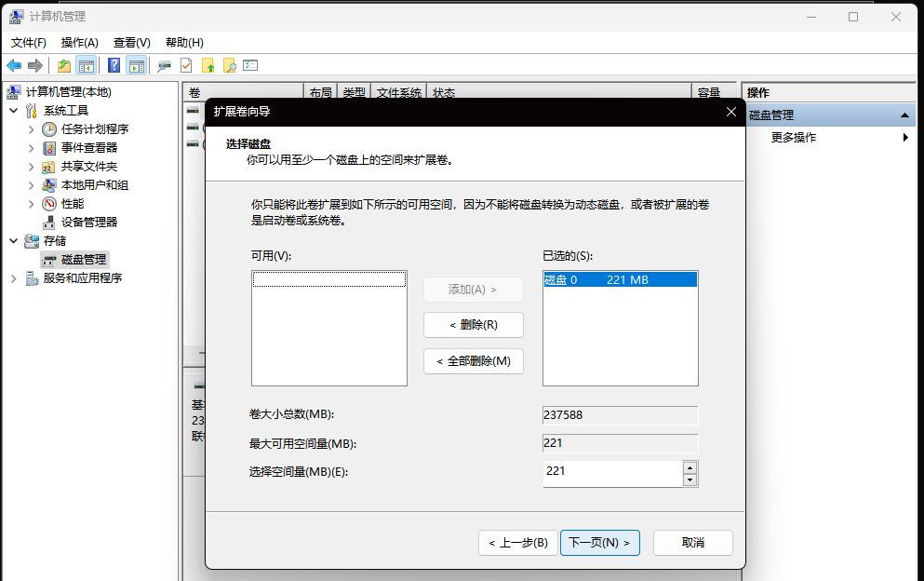Collapse the 磁盘管理 actions section arrow
This screenshot has width=924, height=581.
(x=904, y=115)
